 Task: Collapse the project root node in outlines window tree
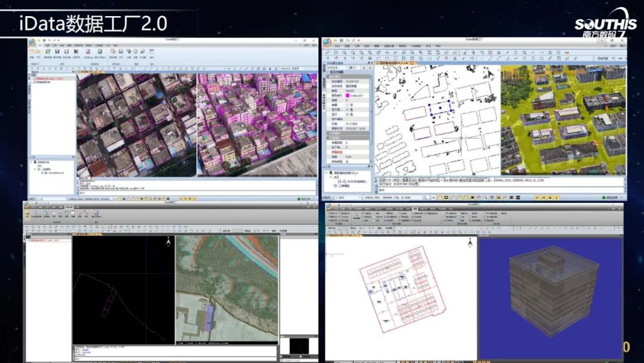[326, 173]
